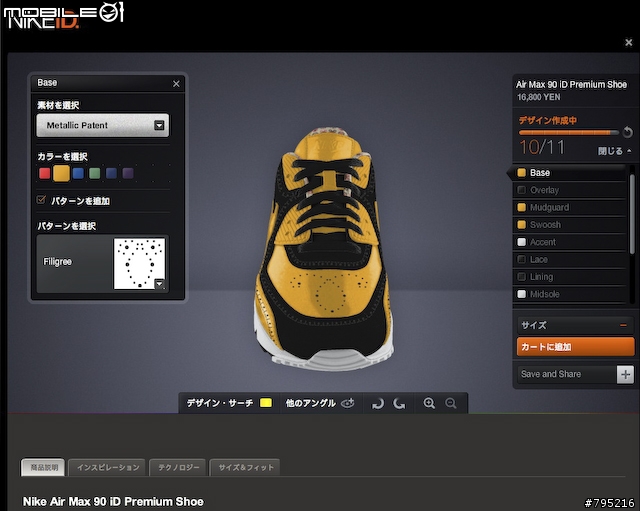Click the reset design undo arrow icon

pyautogui.click(x=628, y=132)
